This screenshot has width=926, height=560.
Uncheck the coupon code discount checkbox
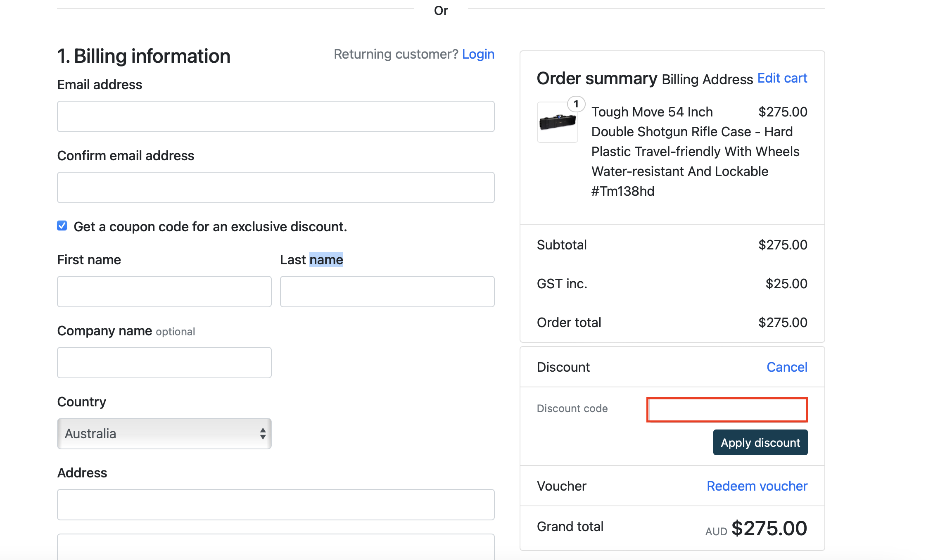pyautogui.click(x=62, y=226)
